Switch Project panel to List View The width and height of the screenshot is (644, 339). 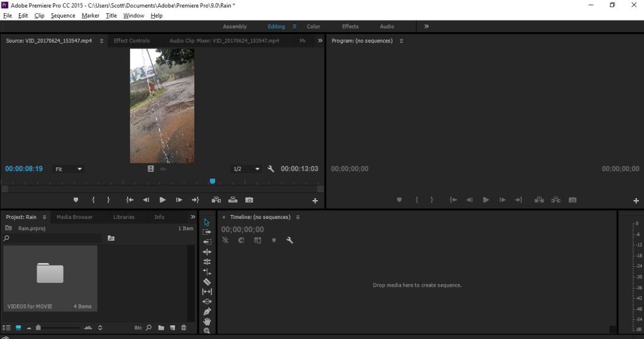[x=7, y=328]
